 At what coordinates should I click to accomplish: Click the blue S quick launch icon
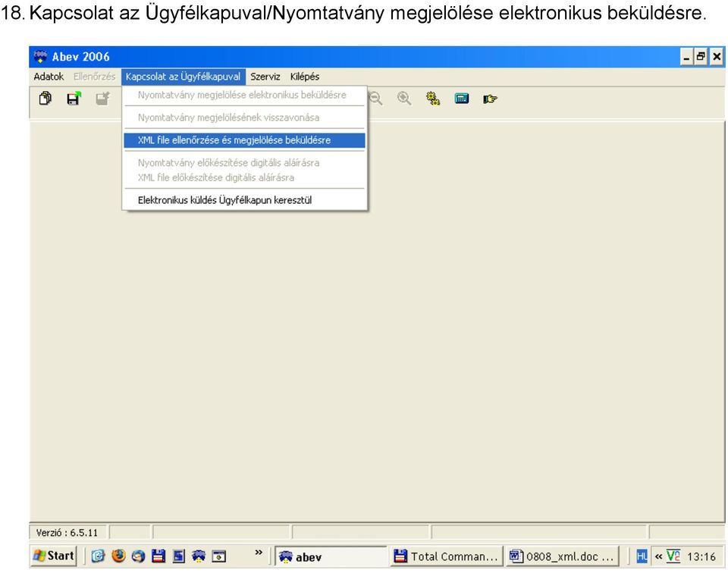pos(178,556)
